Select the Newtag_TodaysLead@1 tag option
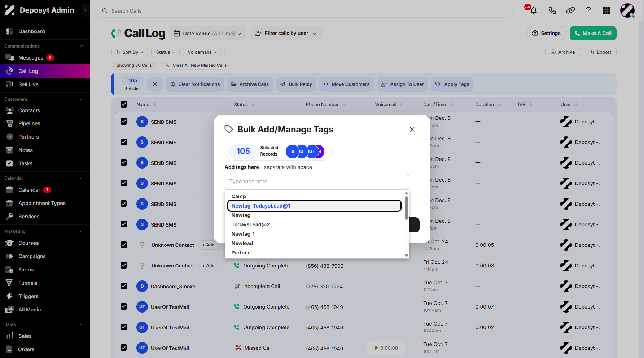Image resolution: width=644 pixels, height=358 pixels. tap(314, 206)
